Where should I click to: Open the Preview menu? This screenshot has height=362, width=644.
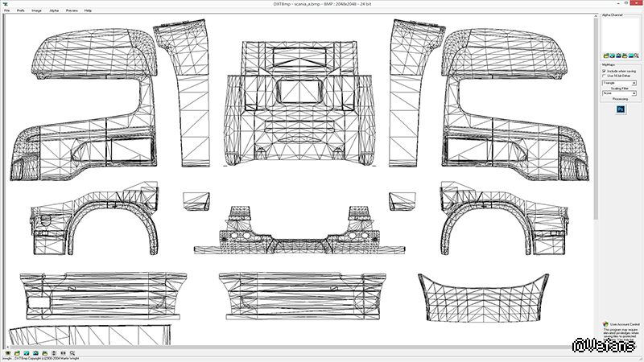(x=72, y=10)
